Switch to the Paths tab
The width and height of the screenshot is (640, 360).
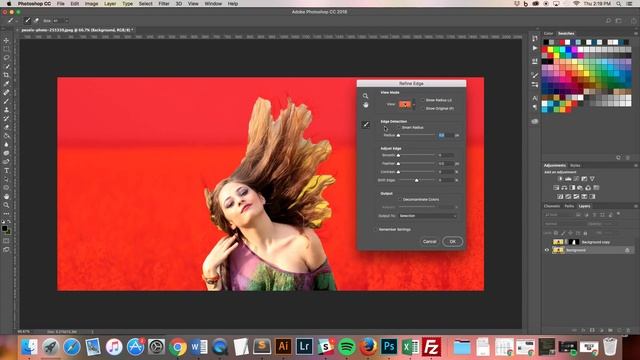click(x=569, y=206)
